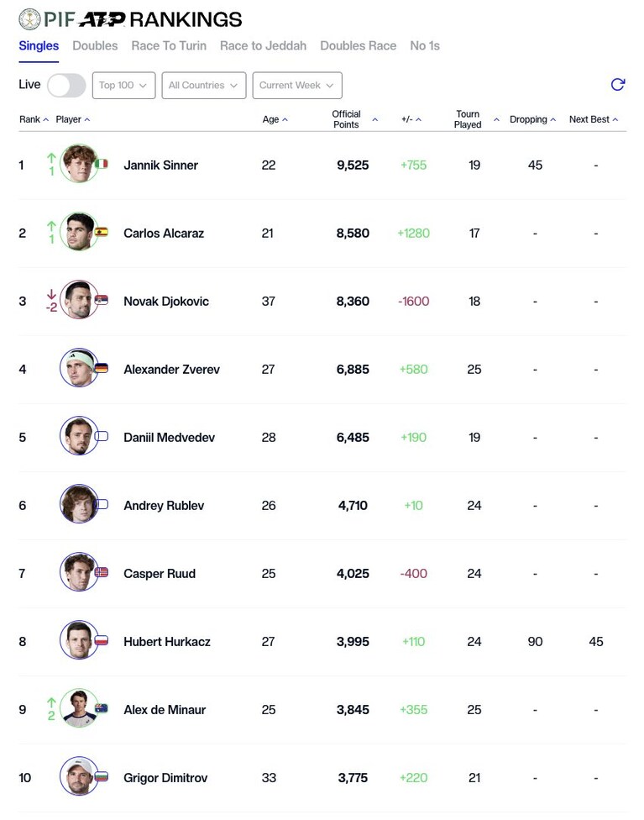Click the sort arrow next to Rank
Viewport: 644px width, 820px height.
[46, 120]
